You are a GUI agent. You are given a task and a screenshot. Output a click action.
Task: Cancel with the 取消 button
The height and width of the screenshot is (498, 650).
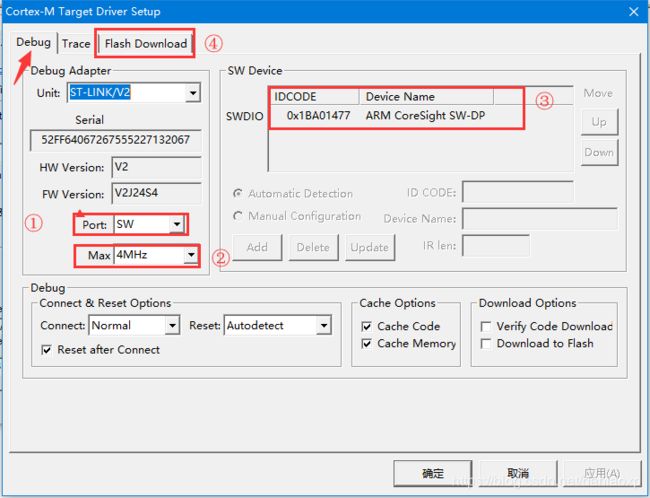coord(518,473)
